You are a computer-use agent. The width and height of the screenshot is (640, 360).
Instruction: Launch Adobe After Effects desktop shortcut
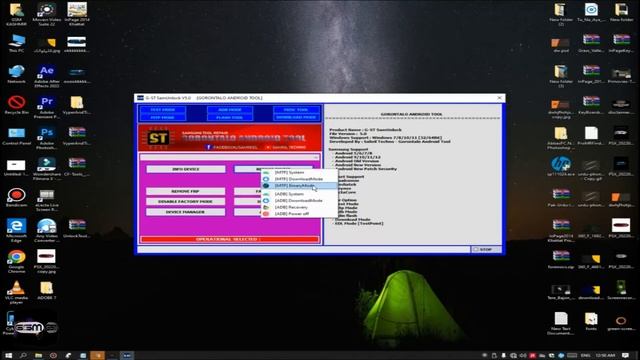coord(47,76)
